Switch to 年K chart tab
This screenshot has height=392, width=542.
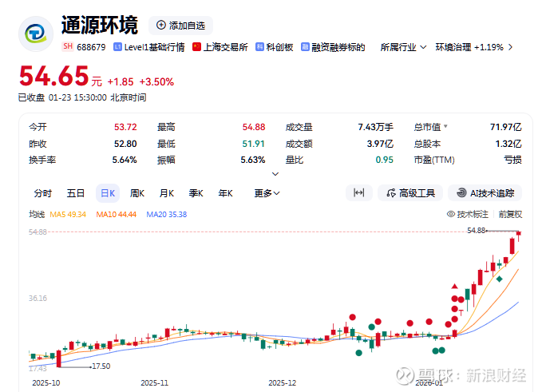(x=225, y=193)
